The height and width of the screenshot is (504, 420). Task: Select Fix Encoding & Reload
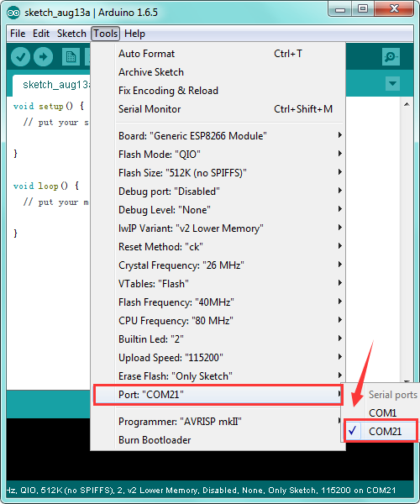[218, 91]
